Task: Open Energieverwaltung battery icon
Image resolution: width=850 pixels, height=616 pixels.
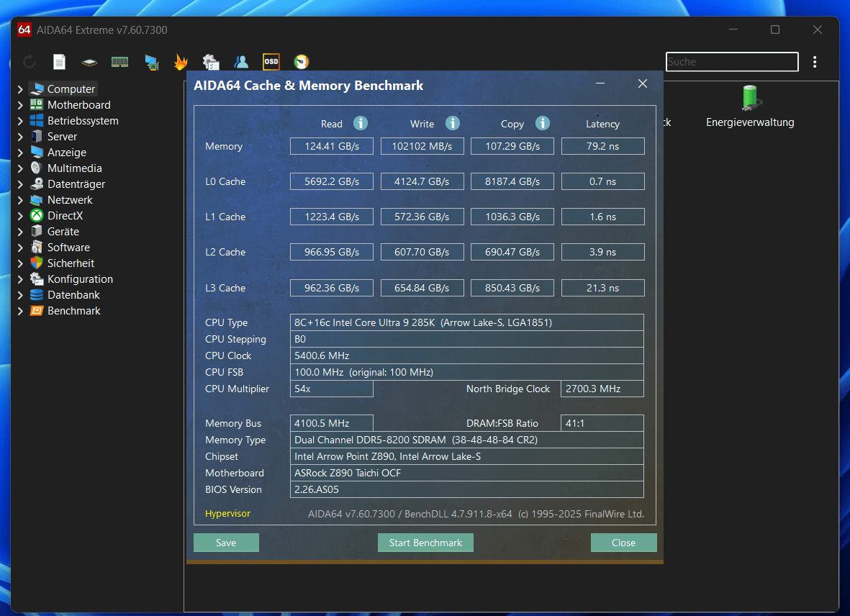Action: point(750,99)
